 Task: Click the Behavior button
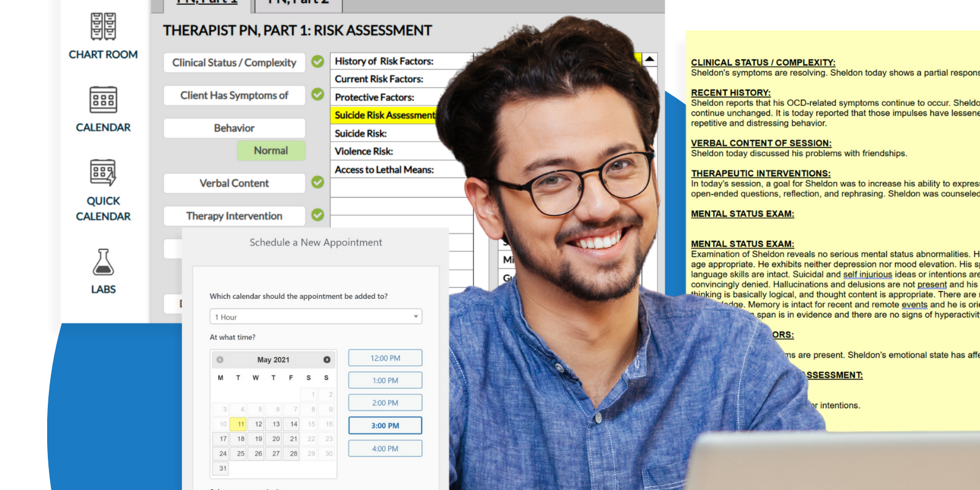(x=234, y=128)
